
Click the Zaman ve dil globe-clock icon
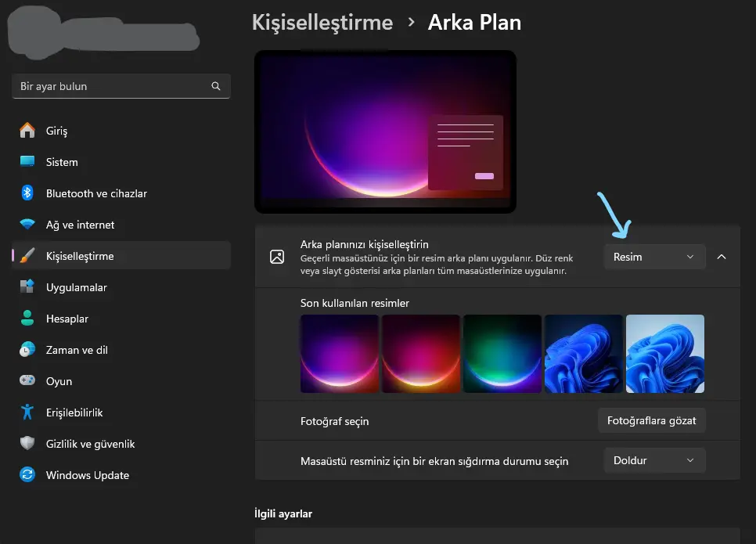pyautogui.click(x=27, y=349)
